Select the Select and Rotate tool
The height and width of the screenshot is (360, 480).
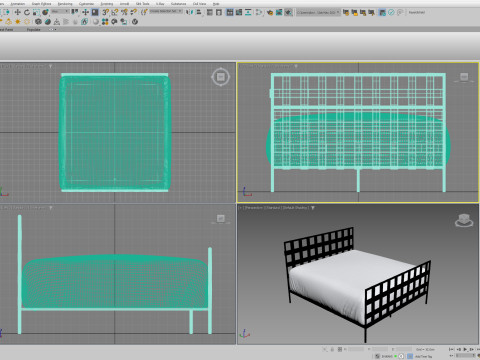[27, 12]
